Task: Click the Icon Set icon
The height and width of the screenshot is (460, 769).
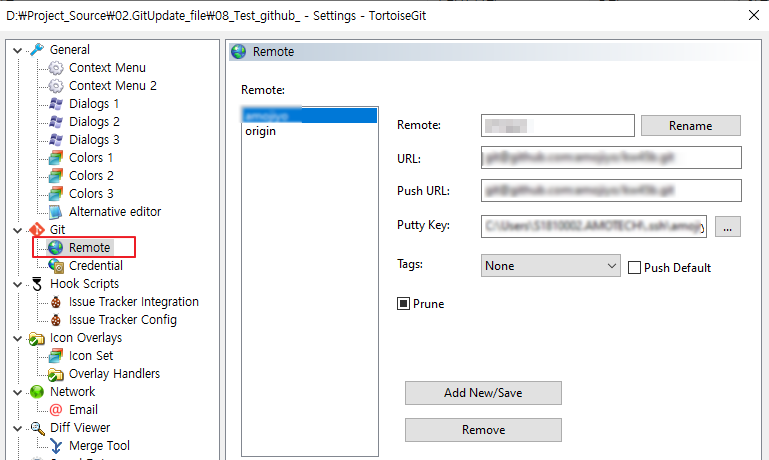Action: (x=56, y=356)
